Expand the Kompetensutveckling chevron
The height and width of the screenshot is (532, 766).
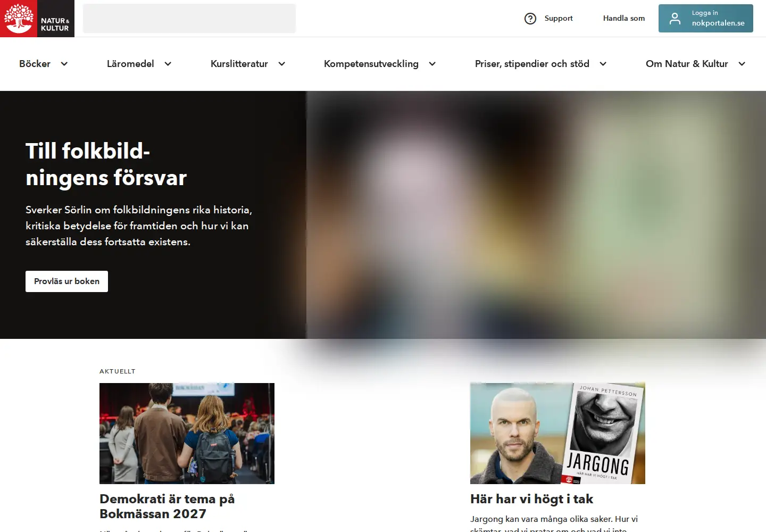[x=432, y=64]
